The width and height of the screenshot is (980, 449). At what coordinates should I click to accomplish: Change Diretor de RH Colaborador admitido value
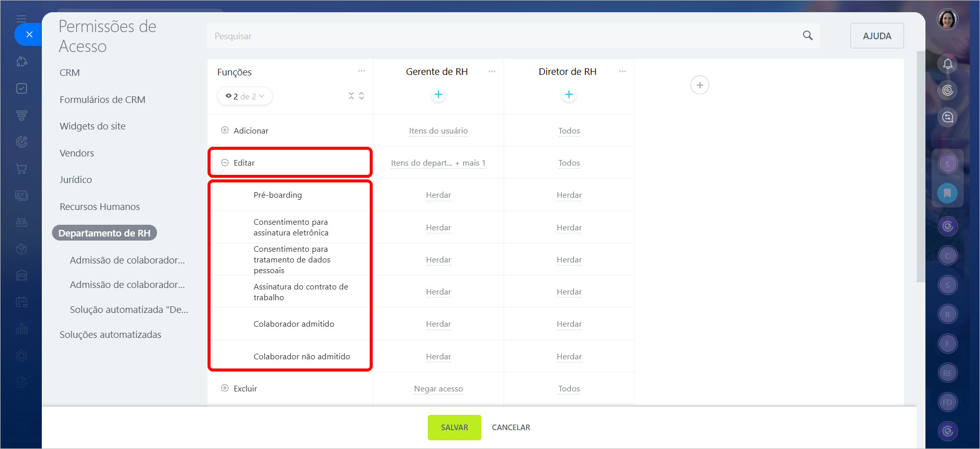coord(569,324)
